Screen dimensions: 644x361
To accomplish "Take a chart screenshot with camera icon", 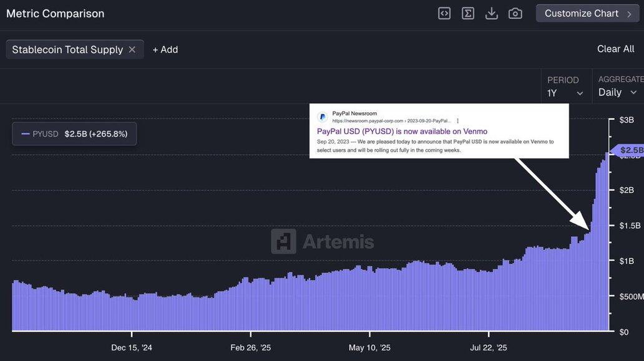I will coord(515,13).
